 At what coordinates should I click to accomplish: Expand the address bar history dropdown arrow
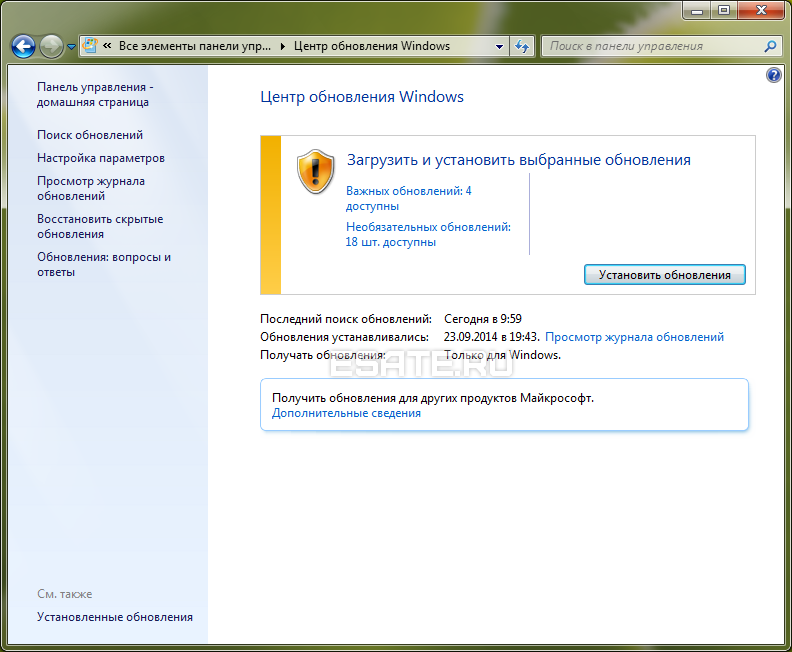coord(499,46)
